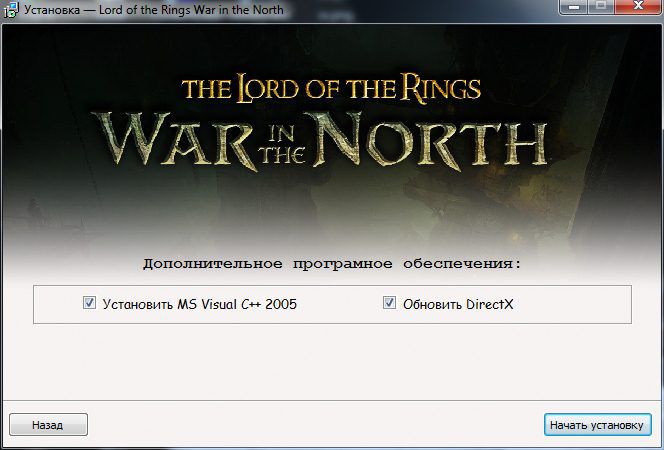The image size is (664, 450).
Task: Click the Назад button
Action: (48, 425)
